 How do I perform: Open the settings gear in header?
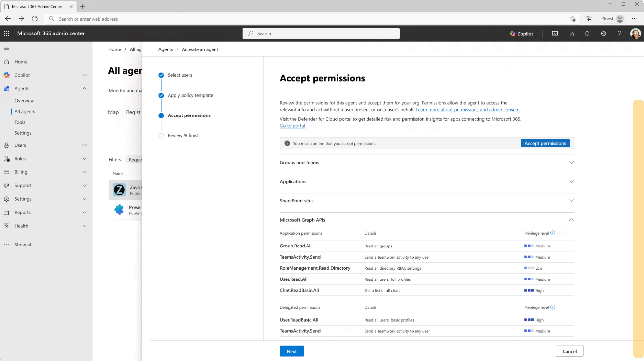tap(603, 33)
